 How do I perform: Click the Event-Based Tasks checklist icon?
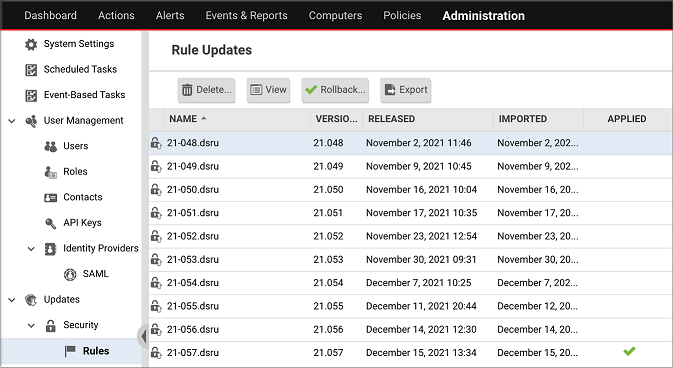pos(31,95)
